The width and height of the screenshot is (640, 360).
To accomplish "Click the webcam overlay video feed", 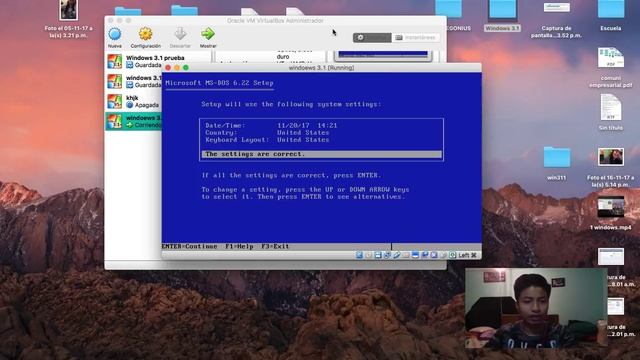I will click(x=536, y=308).
